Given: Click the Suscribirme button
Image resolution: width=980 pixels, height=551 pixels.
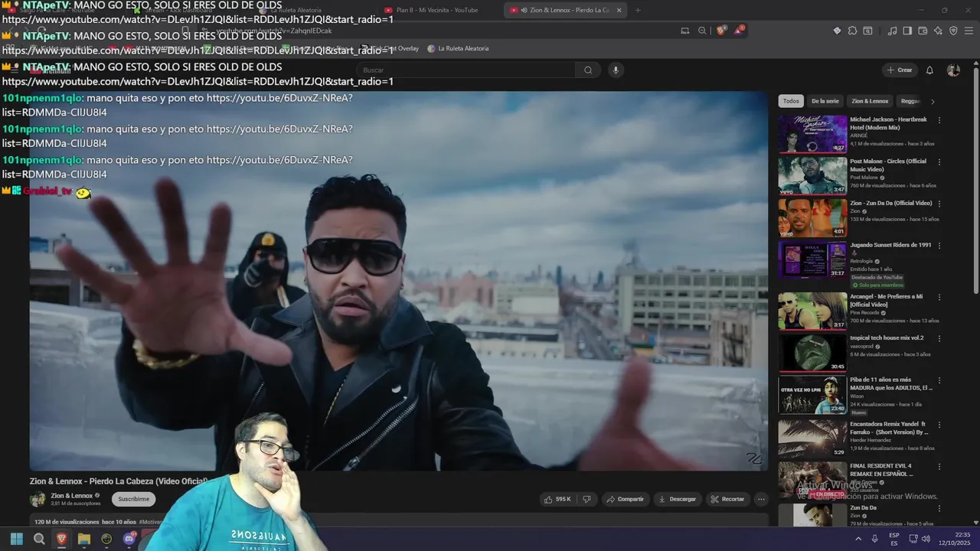Looking at the screenshot, I should 134,499.
